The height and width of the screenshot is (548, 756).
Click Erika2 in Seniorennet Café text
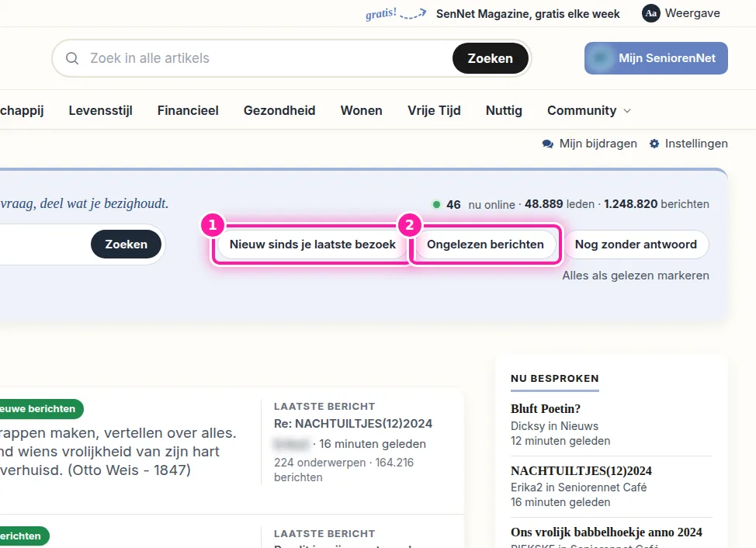point(578,487)
